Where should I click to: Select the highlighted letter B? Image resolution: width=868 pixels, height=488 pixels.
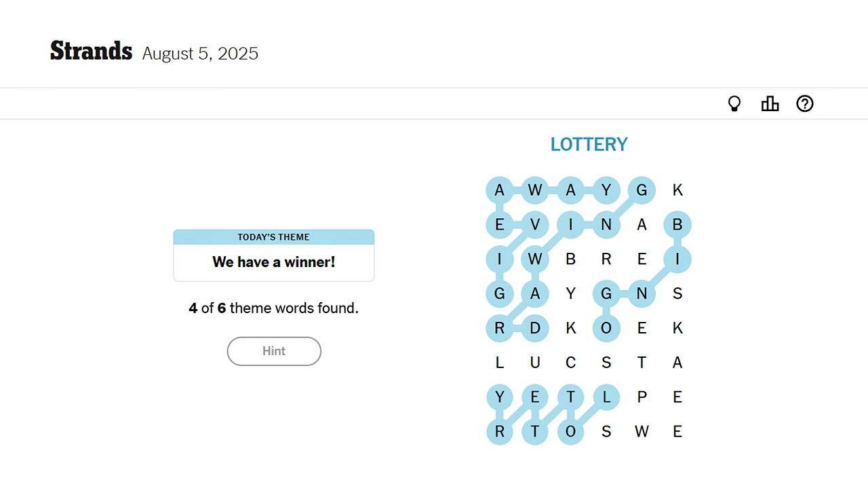[677, 224]
